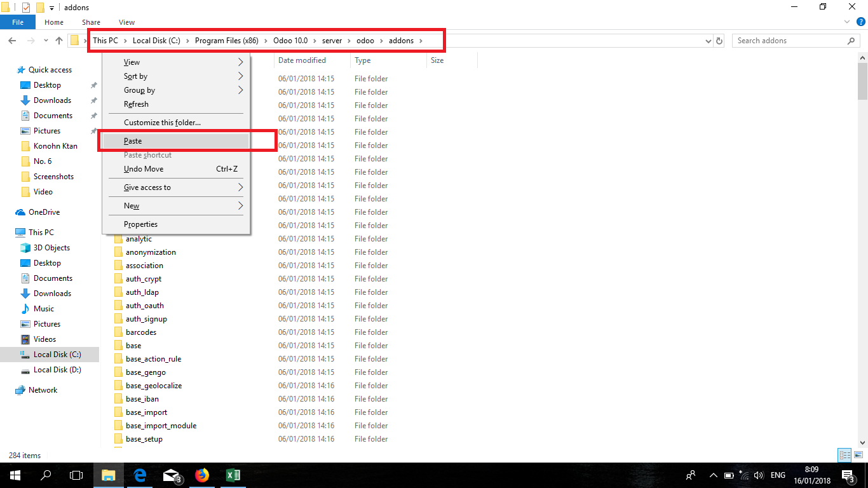Choose Customize this folder option

176,123
